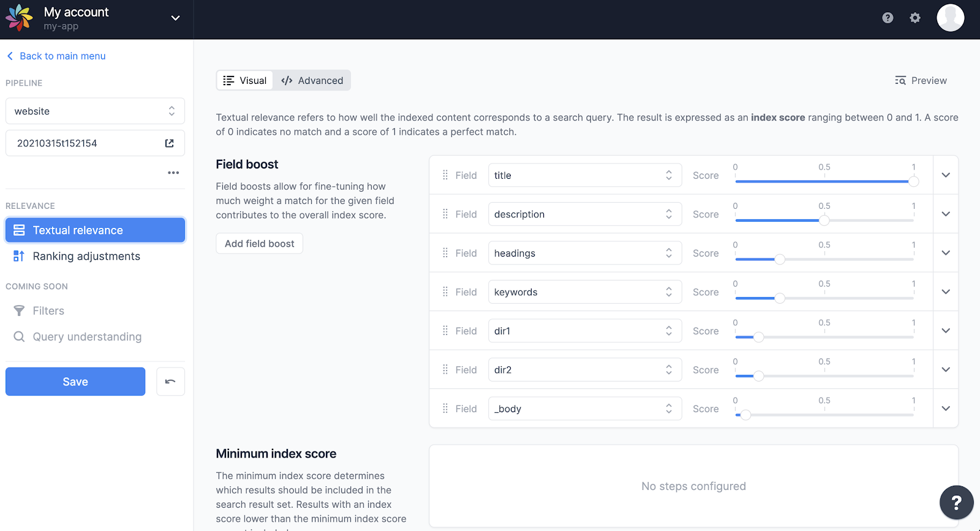Click the colorful pinwheel app logo
This screenshot has height=531, width=980.
[19, 18]
